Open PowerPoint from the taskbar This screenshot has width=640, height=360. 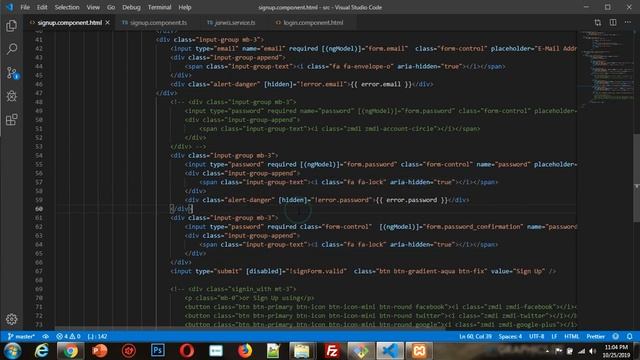[99, 351]
